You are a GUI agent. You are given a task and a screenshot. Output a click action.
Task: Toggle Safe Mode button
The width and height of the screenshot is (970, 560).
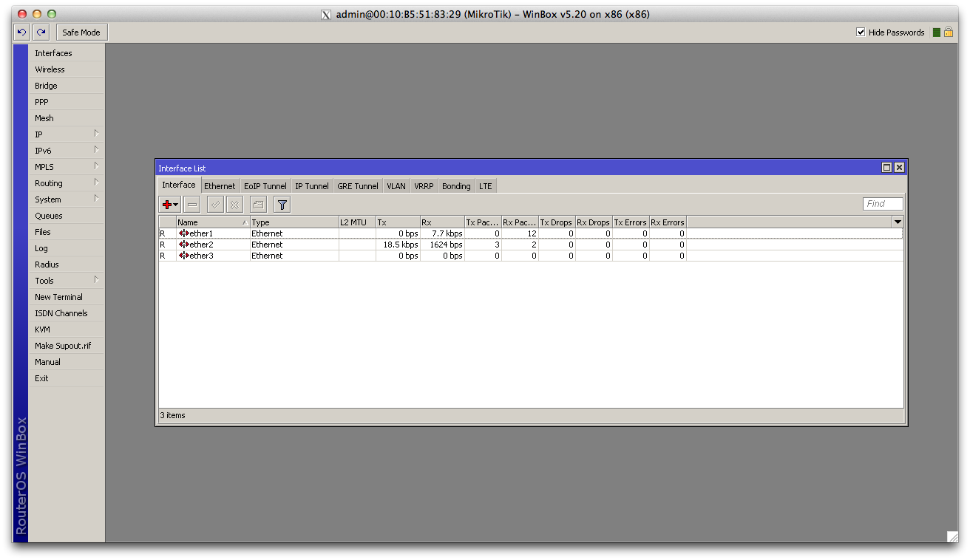pos(81,33)
